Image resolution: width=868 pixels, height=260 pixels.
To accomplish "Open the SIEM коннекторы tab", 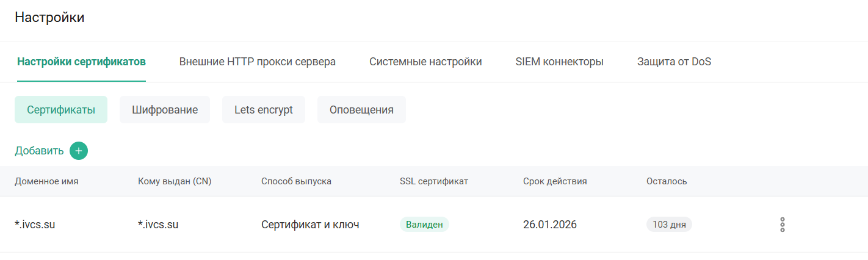I will click(559, 62).
